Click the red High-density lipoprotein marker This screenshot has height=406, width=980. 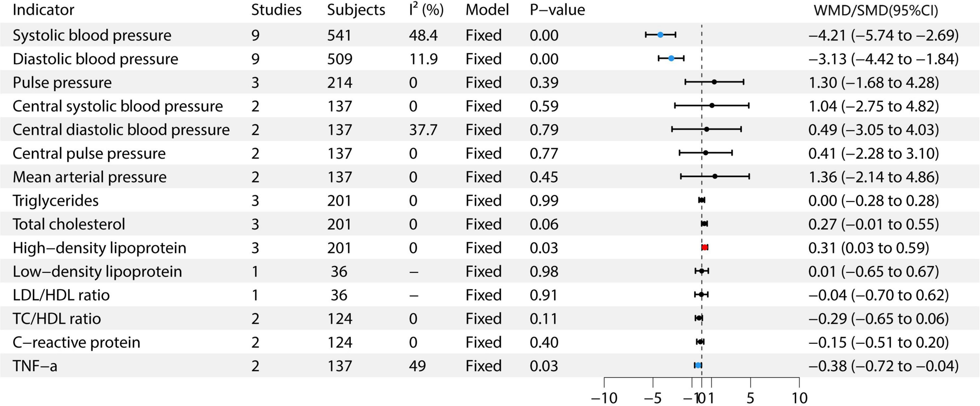click(705, 247)
